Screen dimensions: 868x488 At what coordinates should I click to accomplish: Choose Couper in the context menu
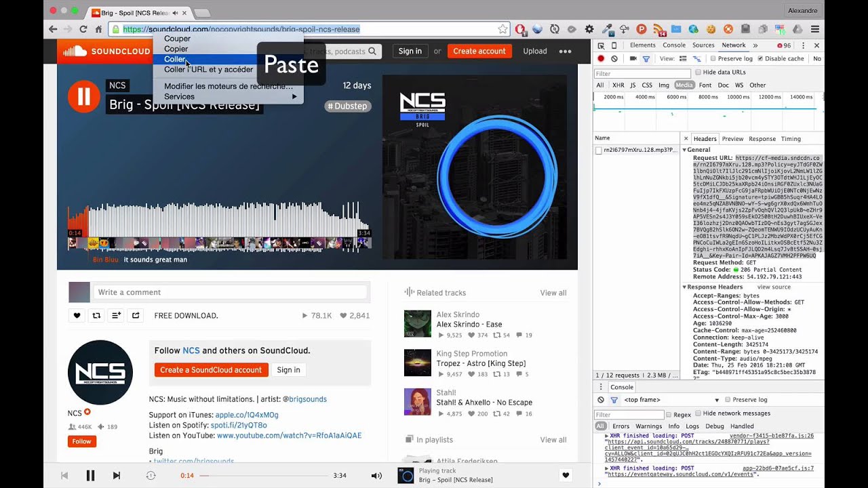[229, 39]
